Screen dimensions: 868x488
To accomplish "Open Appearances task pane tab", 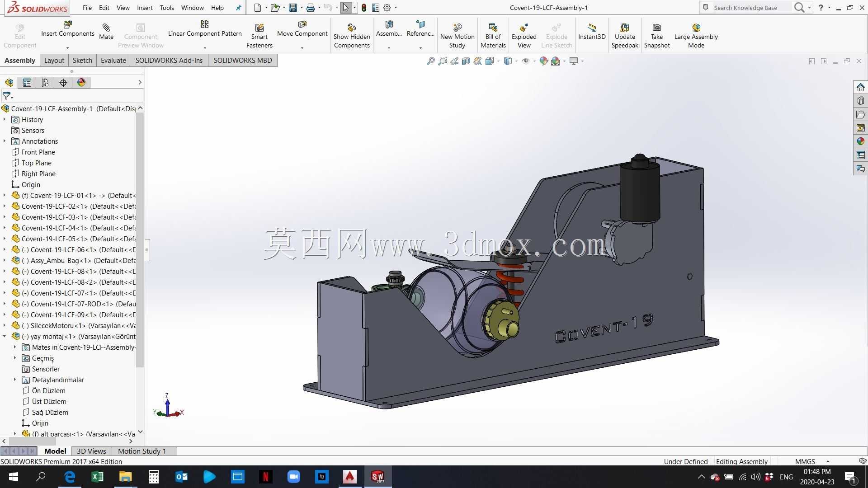I will pos(860,141).
